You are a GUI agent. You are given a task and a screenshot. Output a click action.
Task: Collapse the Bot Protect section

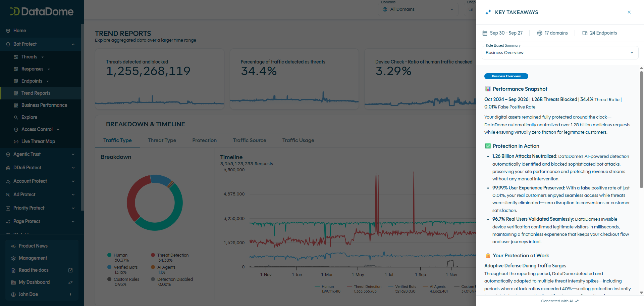[x=73, y=44]
